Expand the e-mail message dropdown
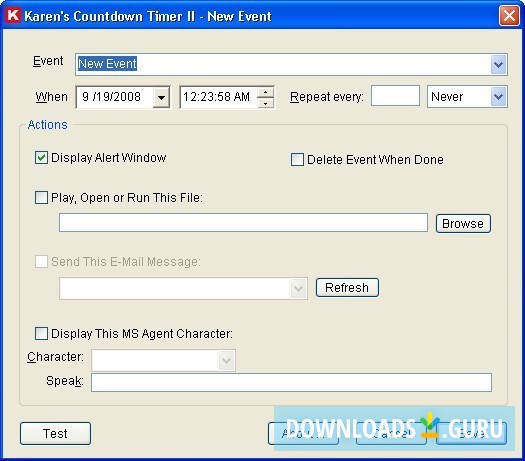 click(298, 288)
